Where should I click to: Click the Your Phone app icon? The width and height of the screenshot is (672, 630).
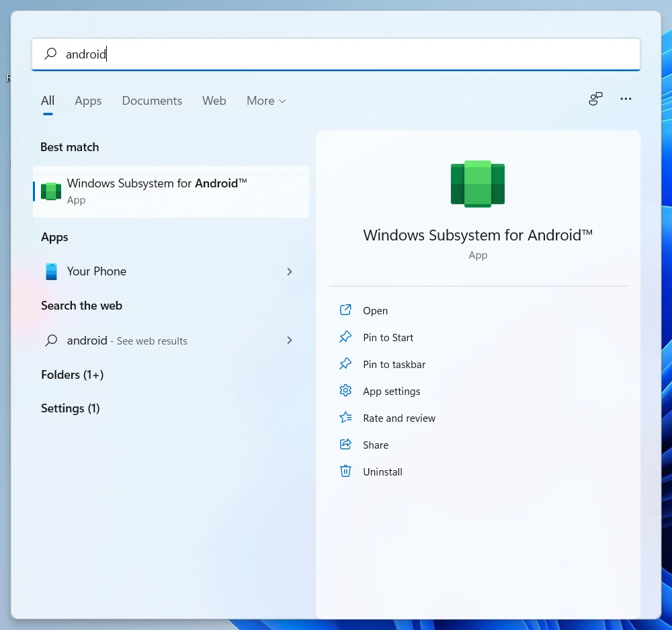pos(51,271)
